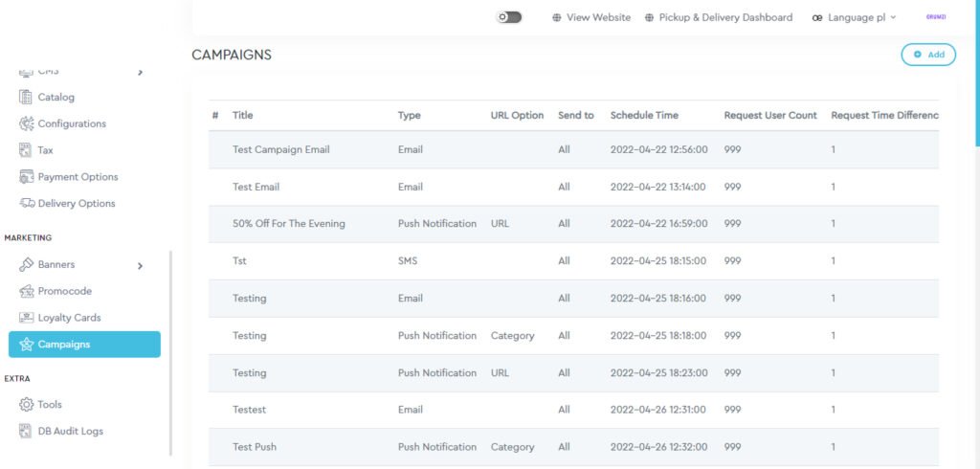The image size is (980, 469).
Task: Click the Tools gear icon
Action: (x=26, y=405)
